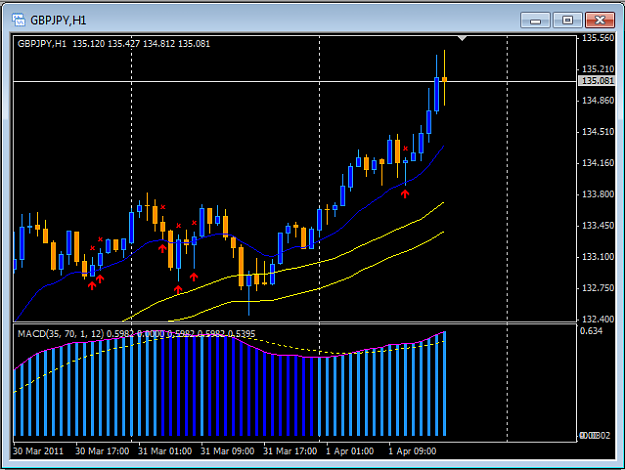625x470 pixels.
Task: Select the red buy arrow below the 1 Apr candle
Action: [x=405, y=194]
